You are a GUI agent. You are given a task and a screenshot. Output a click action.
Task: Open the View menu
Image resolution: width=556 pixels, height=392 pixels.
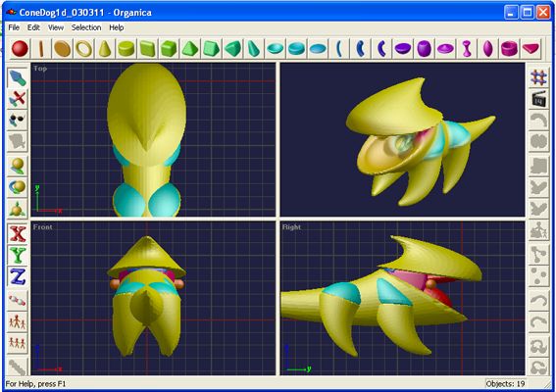(56, 27)
